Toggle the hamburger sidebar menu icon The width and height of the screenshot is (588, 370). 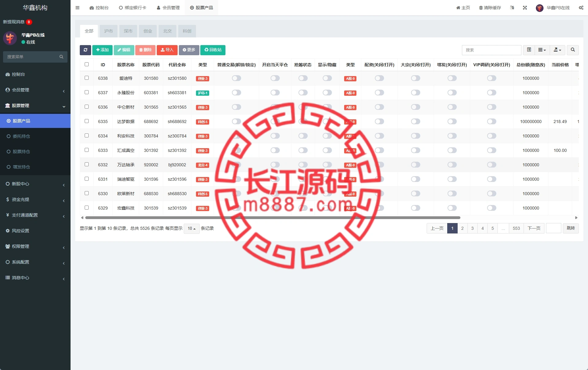point(77,8)
